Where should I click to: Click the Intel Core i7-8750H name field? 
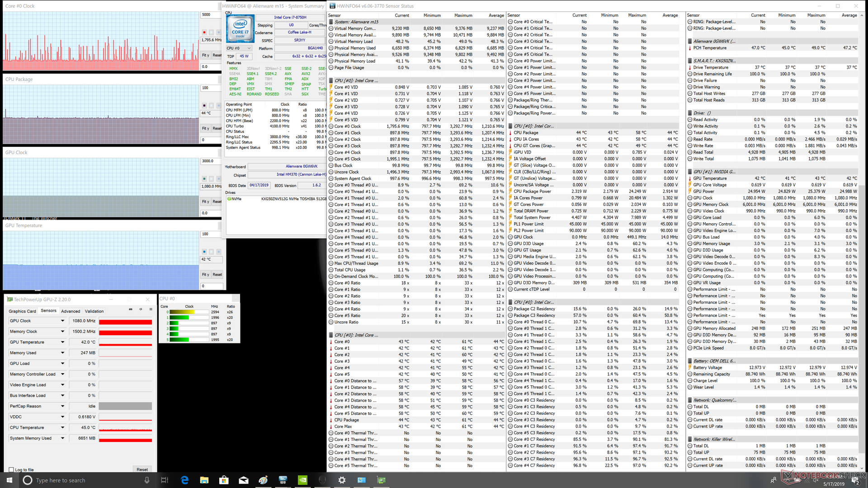[x=290, y=17]
